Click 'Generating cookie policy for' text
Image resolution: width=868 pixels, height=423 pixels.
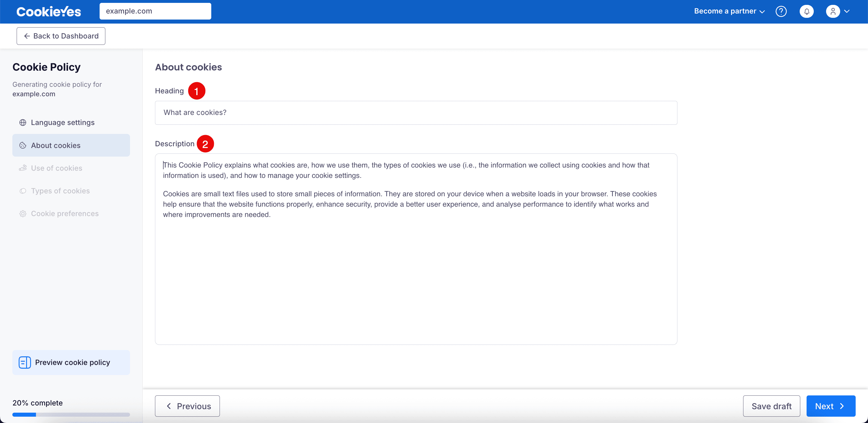(x=57, y=84)
